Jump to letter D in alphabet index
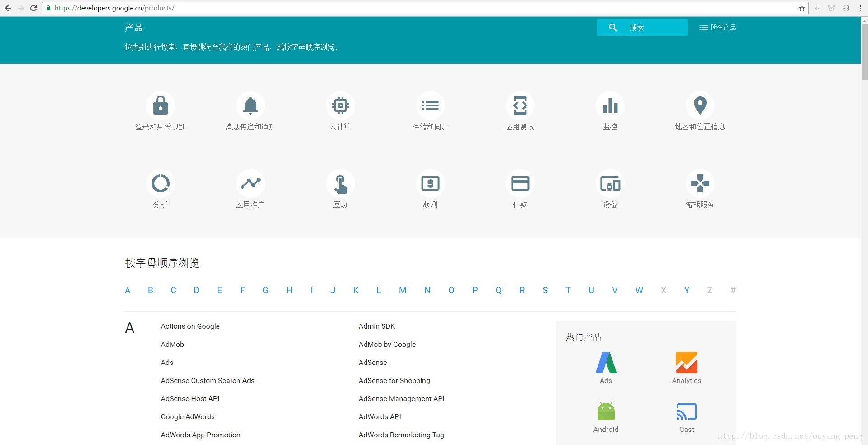The width and height of the screenshot is (868, 445). point(196,291)
